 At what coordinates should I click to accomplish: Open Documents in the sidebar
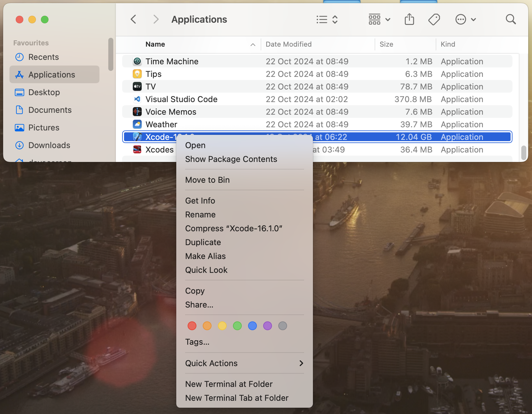click(x=54, y=110)
